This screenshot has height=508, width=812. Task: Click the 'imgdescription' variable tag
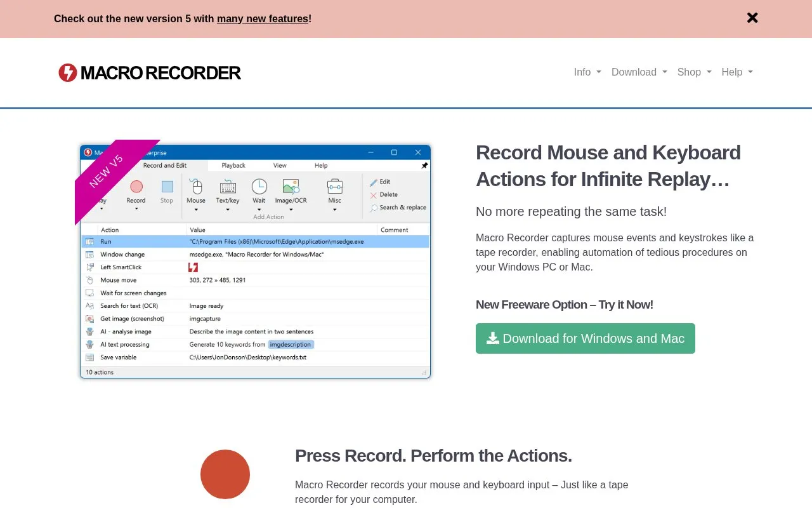(x=291, y=345)
